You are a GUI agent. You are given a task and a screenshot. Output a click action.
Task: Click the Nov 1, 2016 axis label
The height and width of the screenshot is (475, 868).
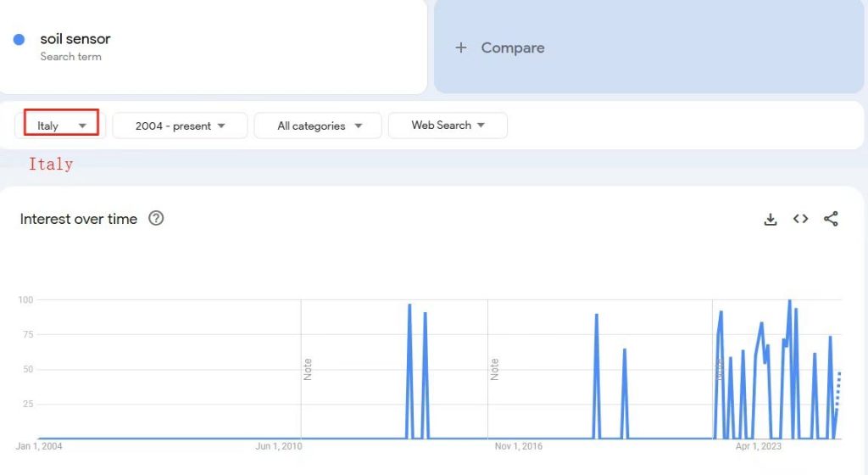pyautogui.click(x=519, y=446)
